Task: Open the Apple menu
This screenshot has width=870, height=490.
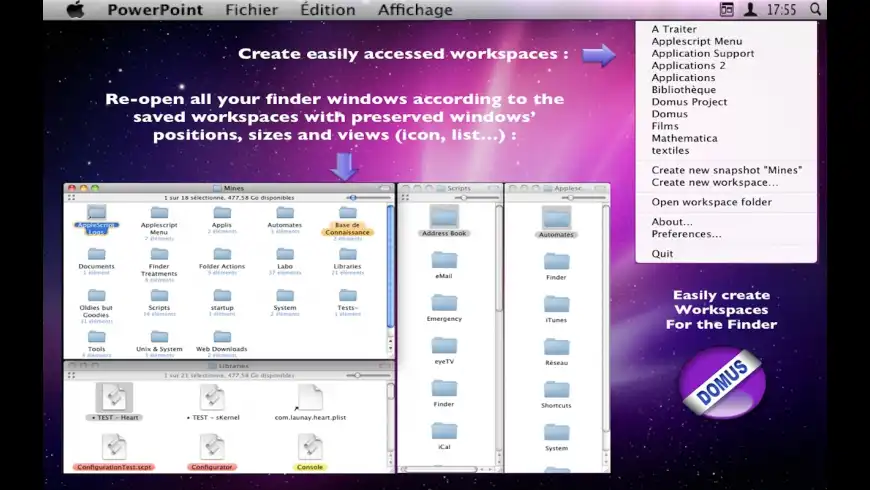Action: tap(75, 9)
